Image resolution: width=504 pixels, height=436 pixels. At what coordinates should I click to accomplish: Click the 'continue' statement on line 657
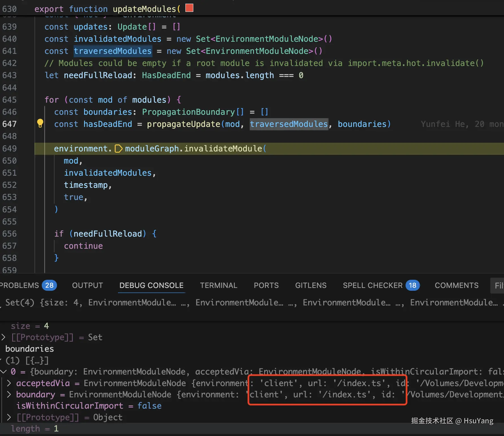(x=83, y=246)
